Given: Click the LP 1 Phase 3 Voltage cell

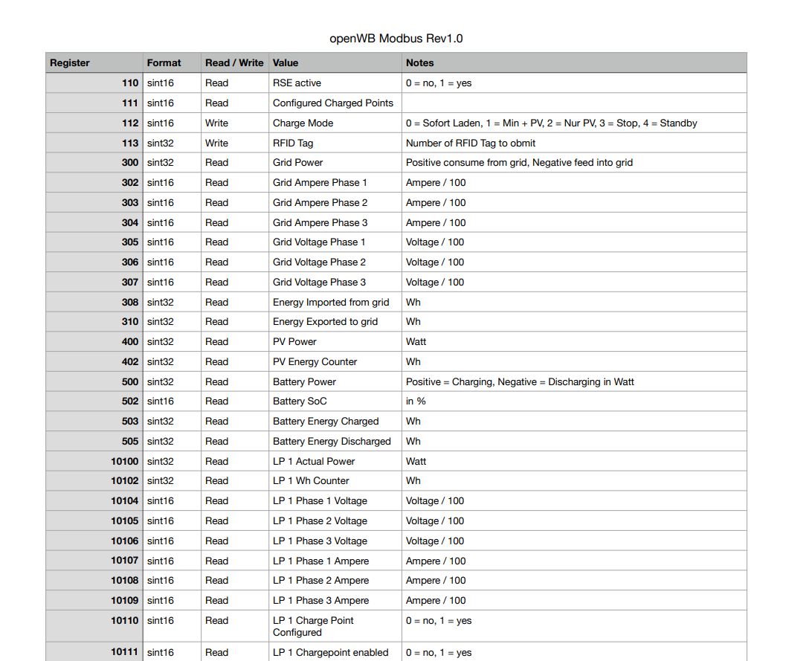Looking at the screenshot, I should 335,541.
